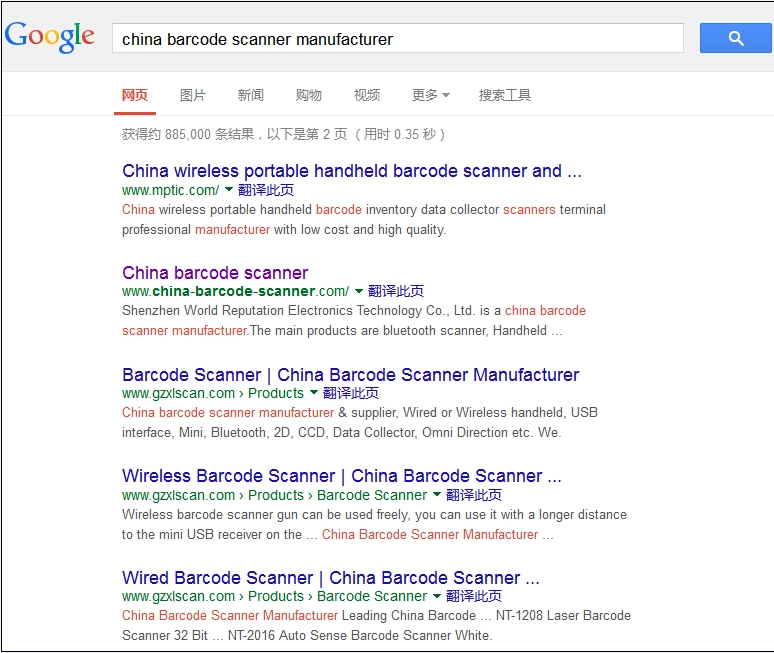Click the blue magnifier search button
Image resolution: width=774 pixels, height=653 pixels.
pos(735,38)
